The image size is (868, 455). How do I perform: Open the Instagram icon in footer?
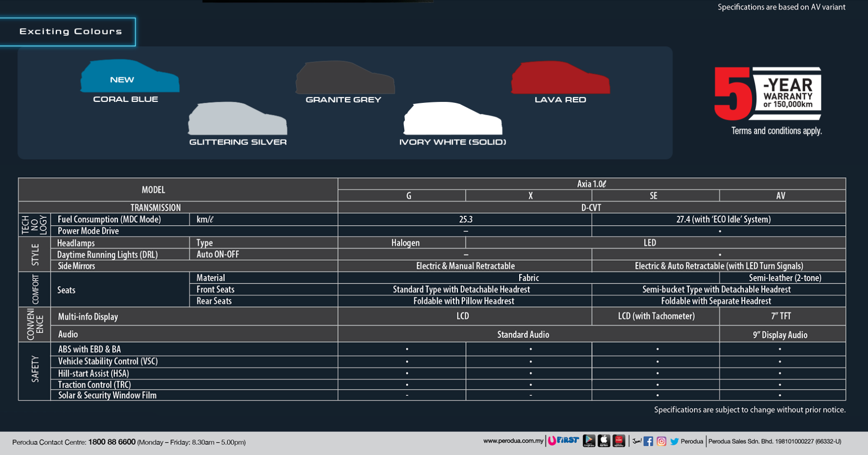[661, 441]
